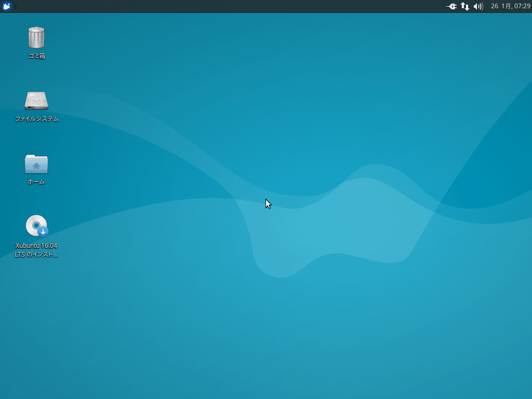Open the ホーム folder from the desktop

pyautogui.click(x=36, y=164)
